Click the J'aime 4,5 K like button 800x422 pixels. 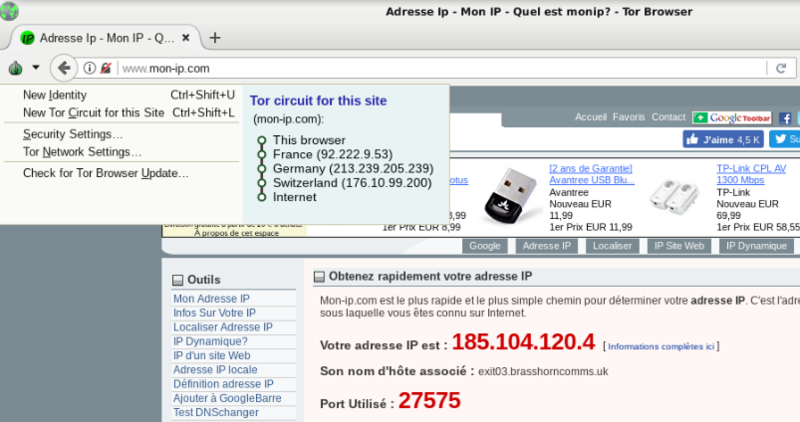(x=723, y=139)
